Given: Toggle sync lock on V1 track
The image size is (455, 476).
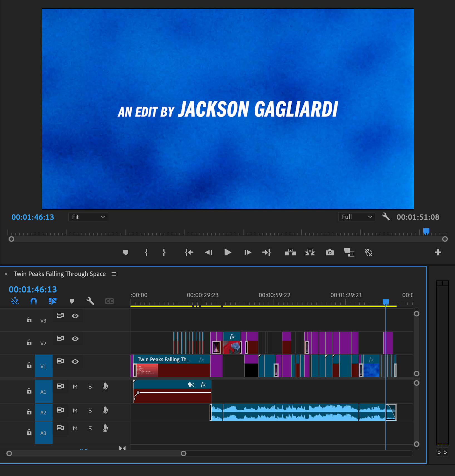Looking at the screenshot, I should pos(60,361).
